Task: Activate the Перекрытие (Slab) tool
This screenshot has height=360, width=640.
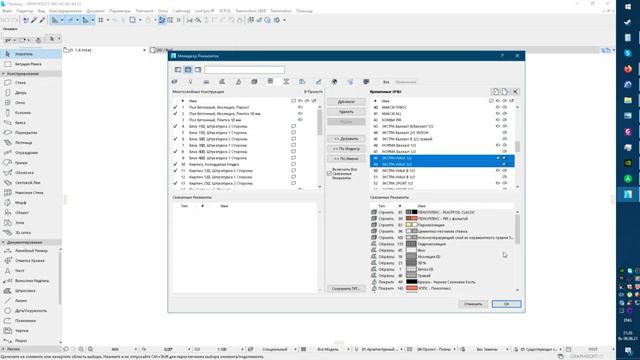Action: 31,133
